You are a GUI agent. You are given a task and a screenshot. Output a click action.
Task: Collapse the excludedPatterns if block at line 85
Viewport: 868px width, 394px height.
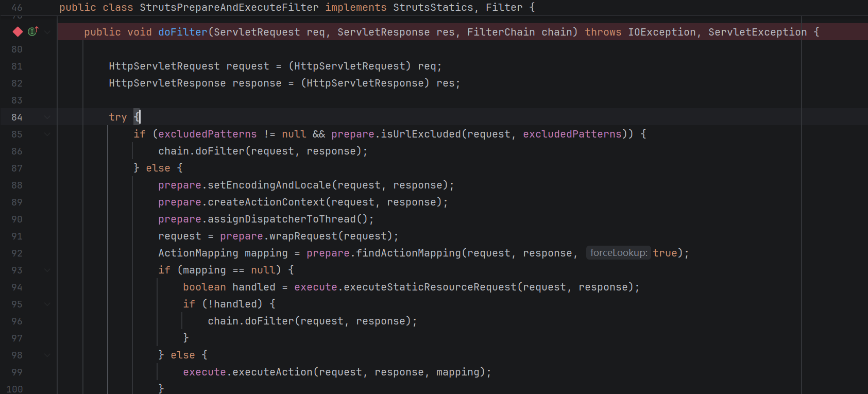47,134
